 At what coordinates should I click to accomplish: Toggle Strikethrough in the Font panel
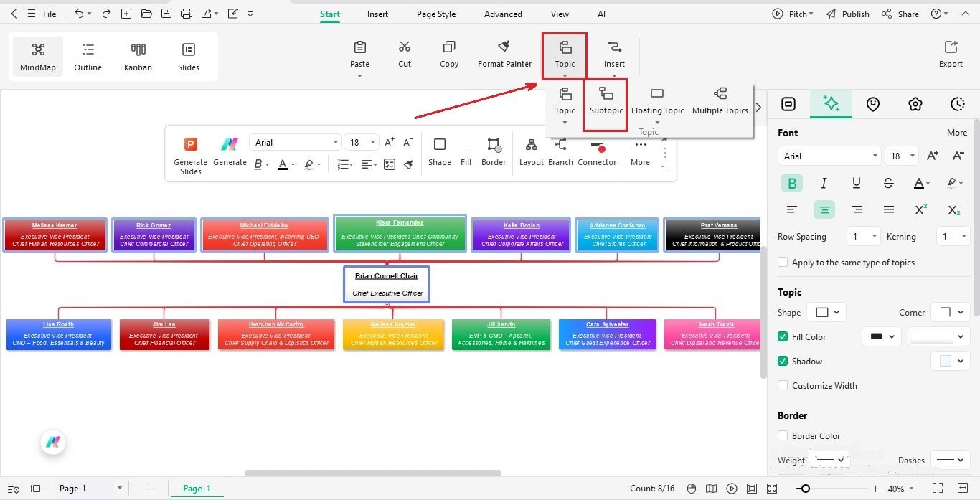pos(889,183)
